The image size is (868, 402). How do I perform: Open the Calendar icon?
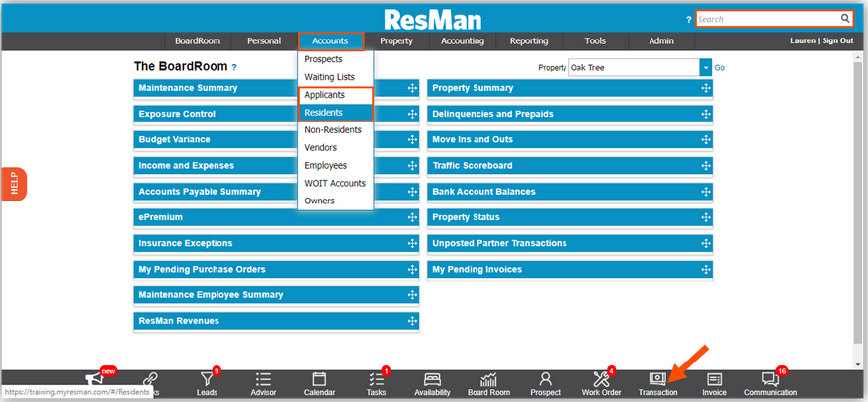pyautogui.click(x=319, y=378)
